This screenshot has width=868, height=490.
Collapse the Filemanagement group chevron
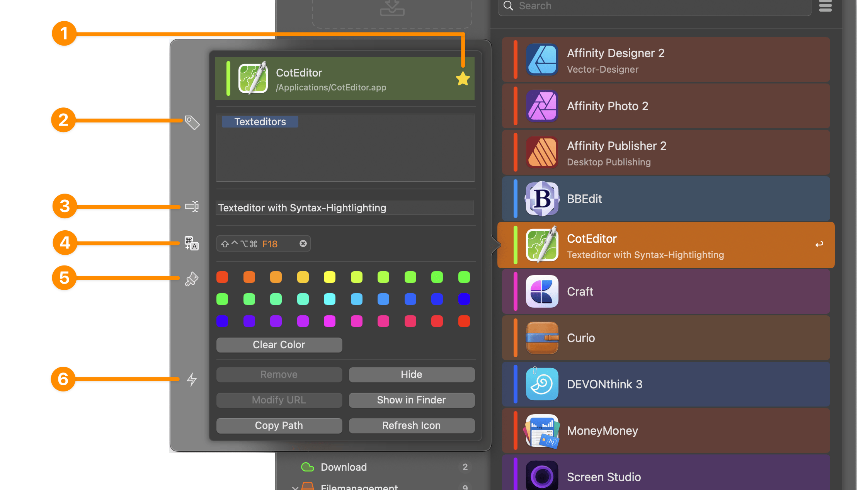pos(295,487)
